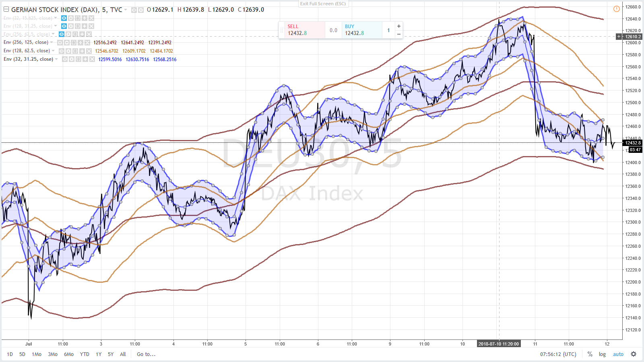View source code of Env (128, 62.5, close)

(x=75, y=51)
